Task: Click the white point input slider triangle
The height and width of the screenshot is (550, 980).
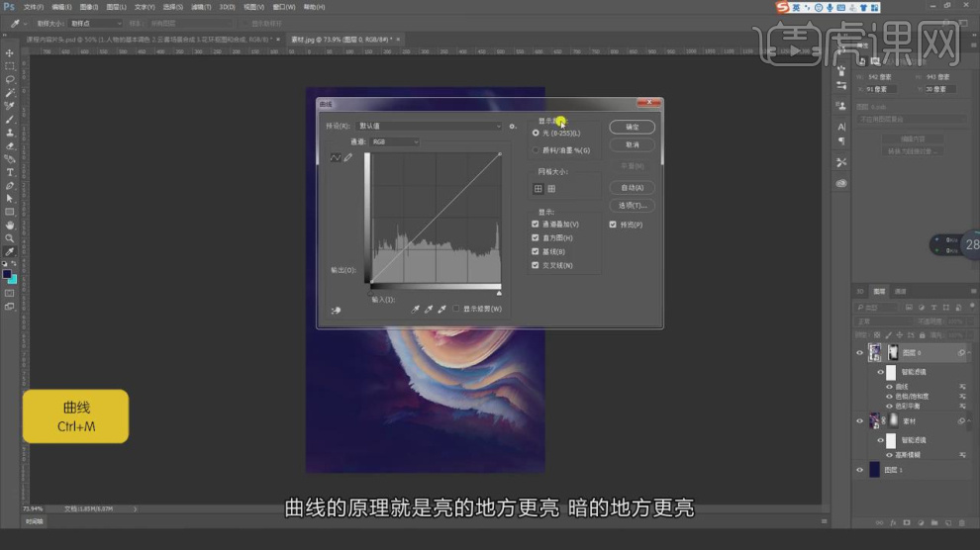Action: click(499, 293)
